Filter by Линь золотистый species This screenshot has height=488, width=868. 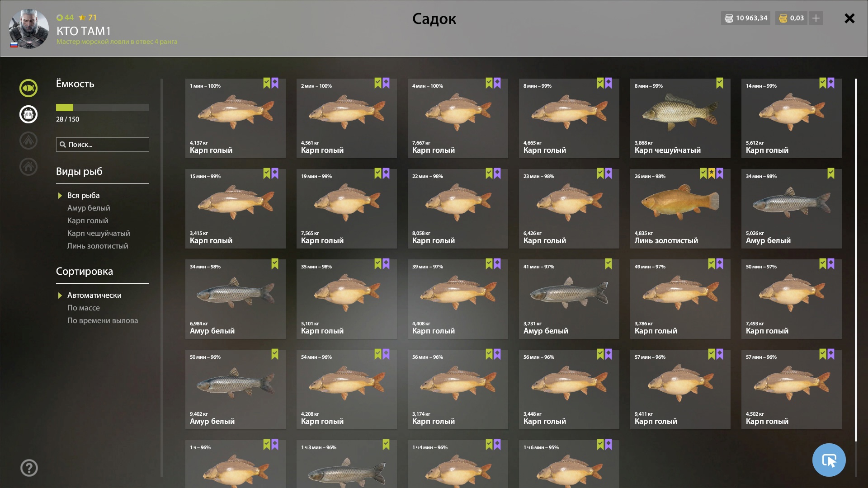pyautogui.click(x=98, y=246)
